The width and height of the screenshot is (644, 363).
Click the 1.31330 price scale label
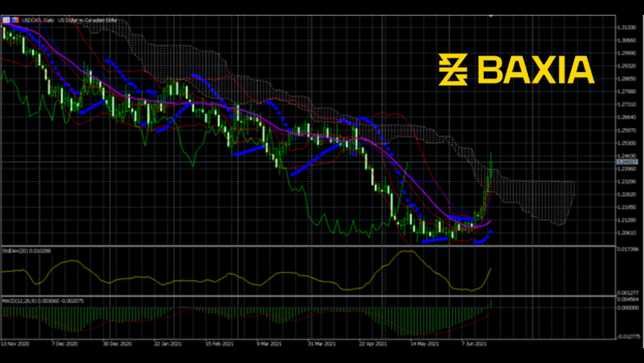626,27
